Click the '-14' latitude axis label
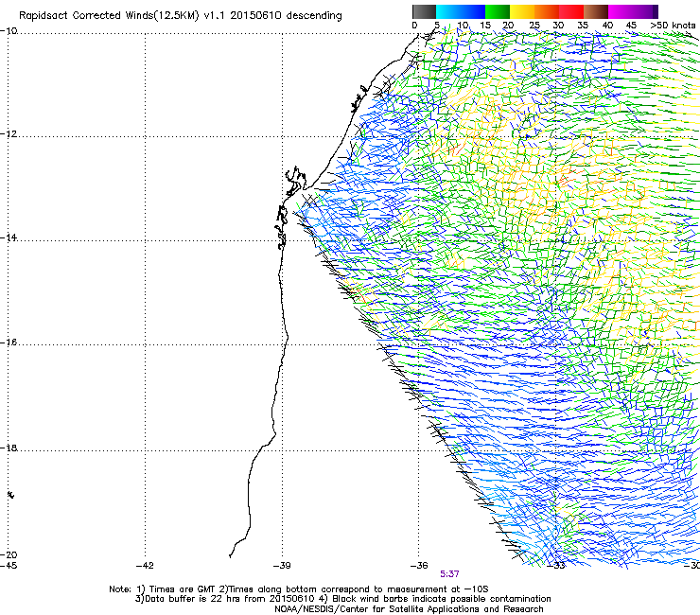The image size is (700, 615). (x=9, y=237)
